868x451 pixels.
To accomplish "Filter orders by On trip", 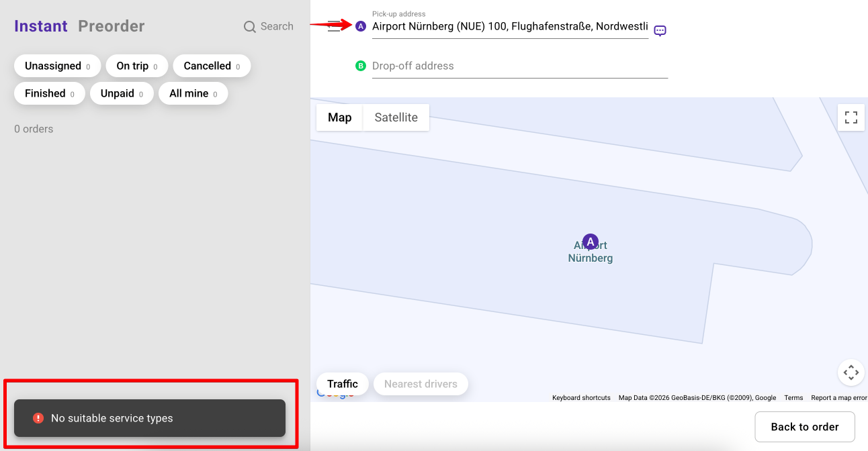I will click(x=137, y=66).
